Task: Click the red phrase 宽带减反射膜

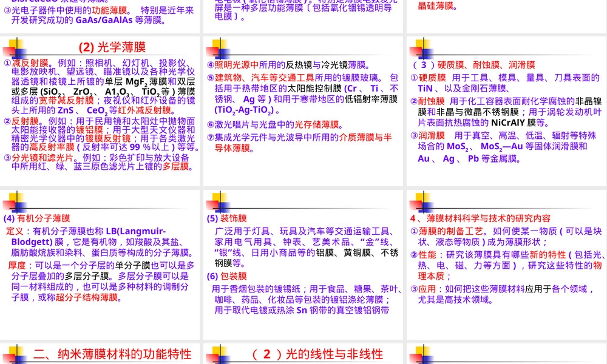Action: pos(66,101)
